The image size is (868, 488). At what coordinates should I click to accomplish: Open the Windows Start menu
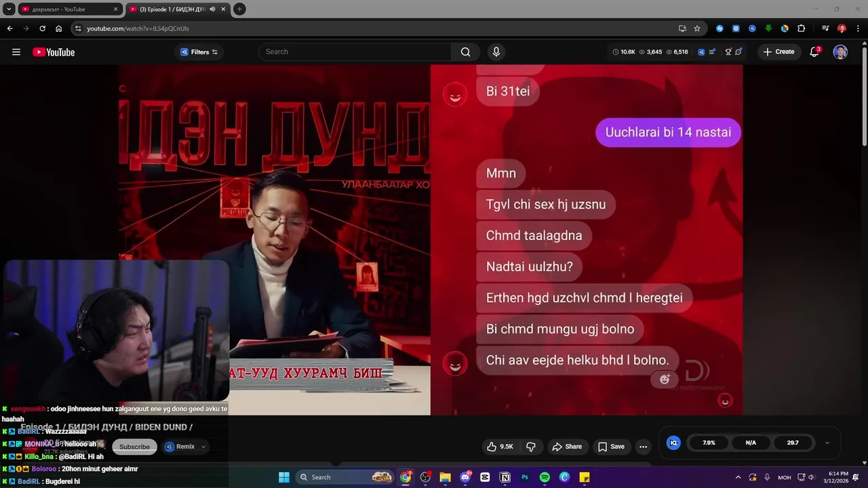pos(284,477)
